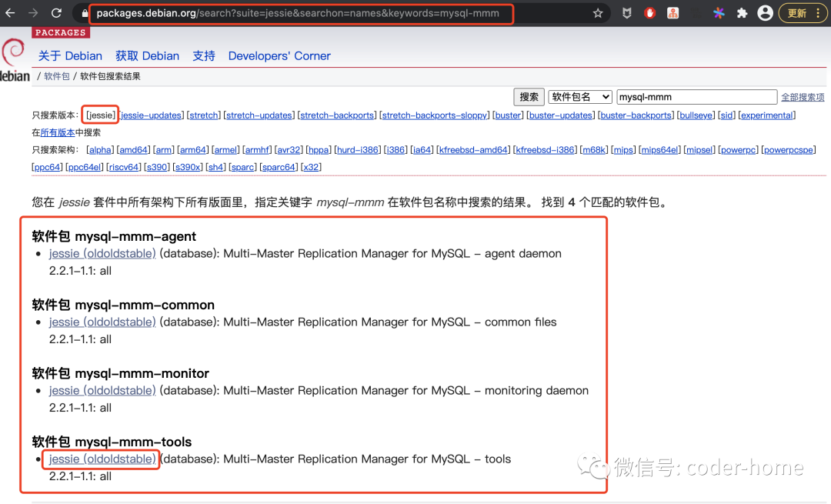
Task: Click the browser back arrow
Action: pyautogui.click(x=10, y=13)
